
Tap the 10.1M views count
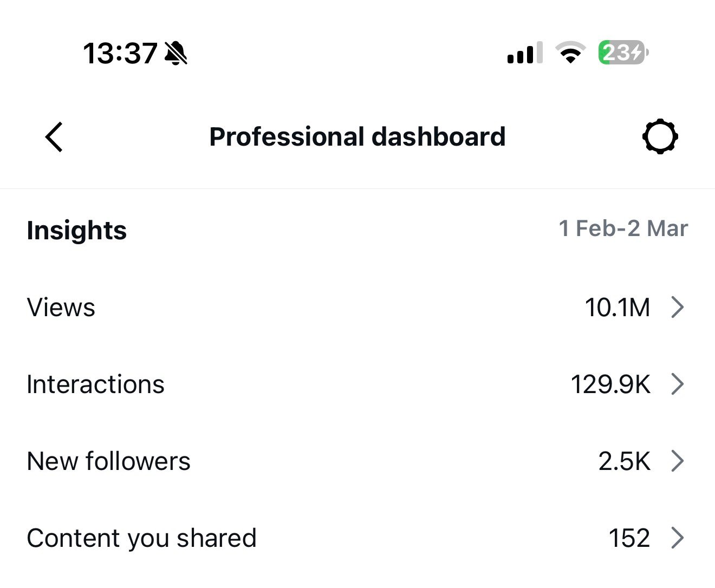(617, 308)
